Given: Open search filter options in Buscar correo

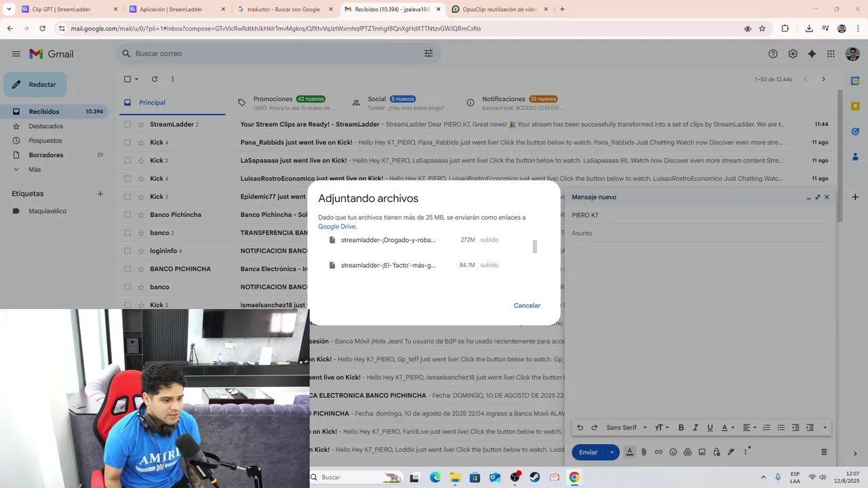Looking at the screenshot, I should coord(429,54).
